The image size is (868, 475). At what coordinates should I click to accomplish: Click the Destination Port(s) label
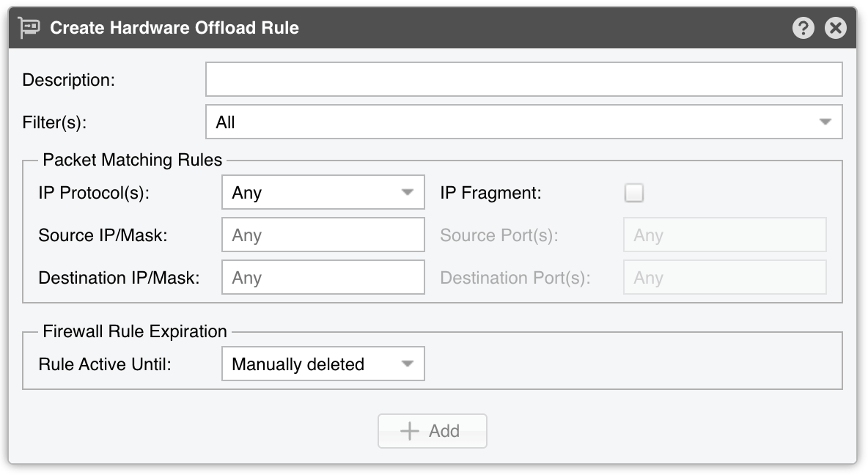tap(515, 278)
